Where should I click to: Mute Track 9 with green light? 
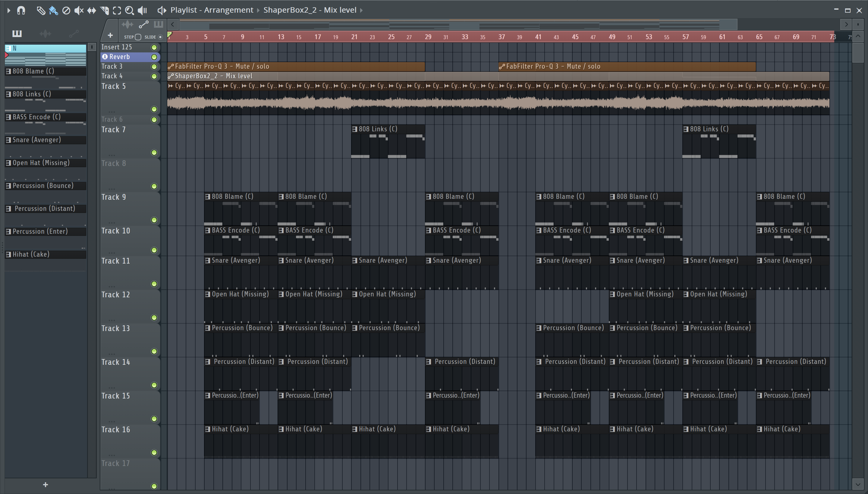tap(154, 220)
